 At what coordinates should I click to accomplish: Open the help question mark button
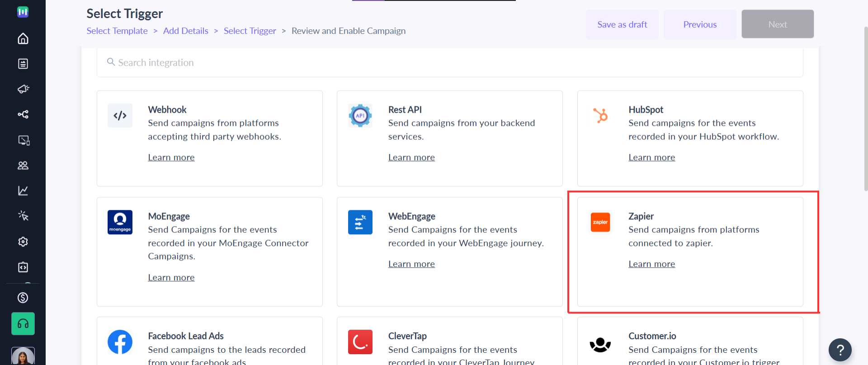click(840, 350)
